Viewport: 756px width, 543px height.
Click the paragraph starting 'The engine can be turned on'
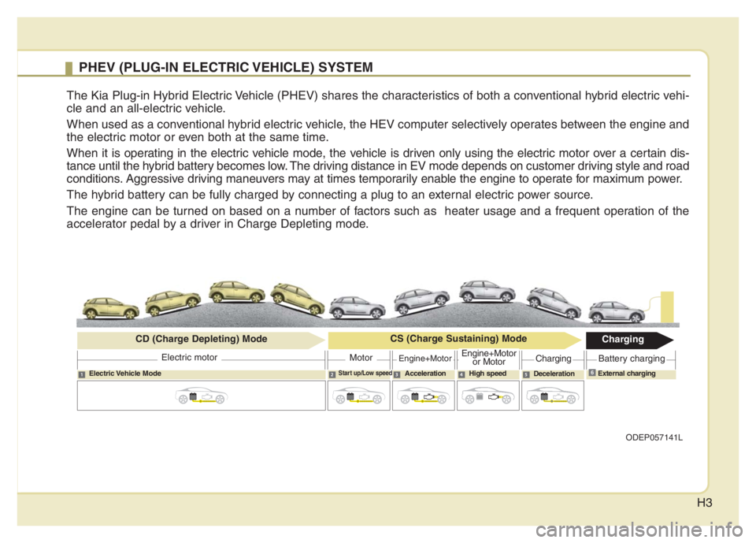point(377,218)
